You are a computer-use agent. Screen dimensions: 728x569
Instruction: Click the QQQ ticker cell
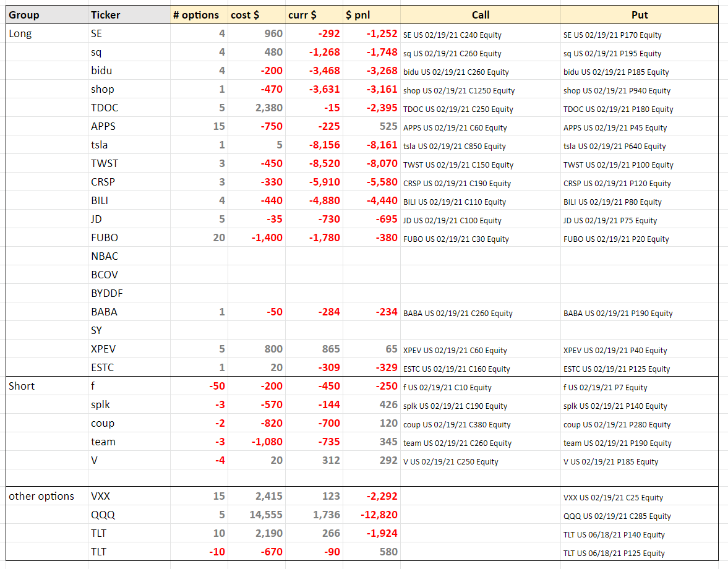(x=129, y=515)
